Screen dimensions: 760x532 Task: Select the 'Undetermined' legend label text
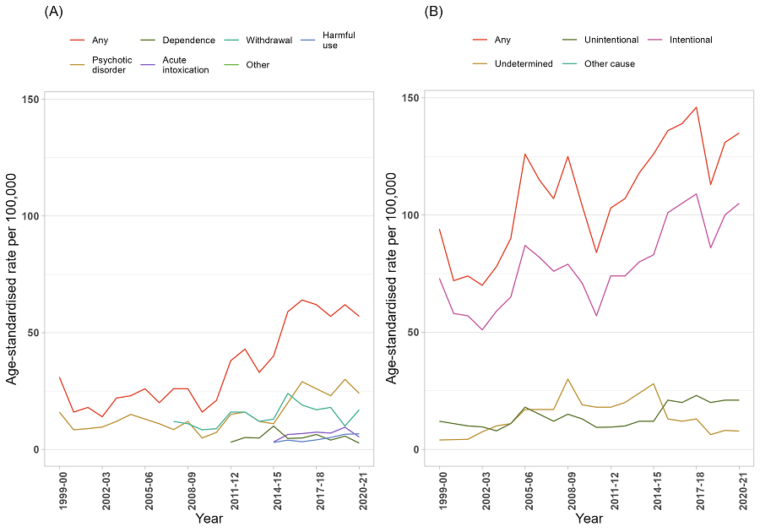coord(524,64)
